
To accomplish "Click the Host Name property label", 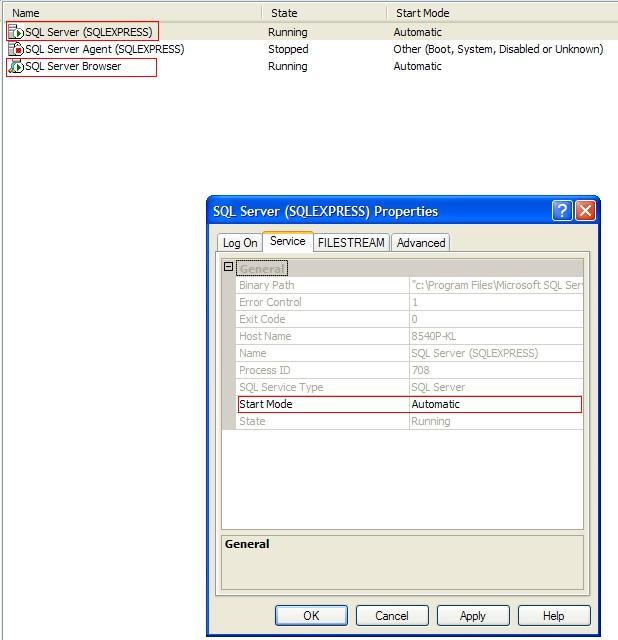I will click(265, 336).
